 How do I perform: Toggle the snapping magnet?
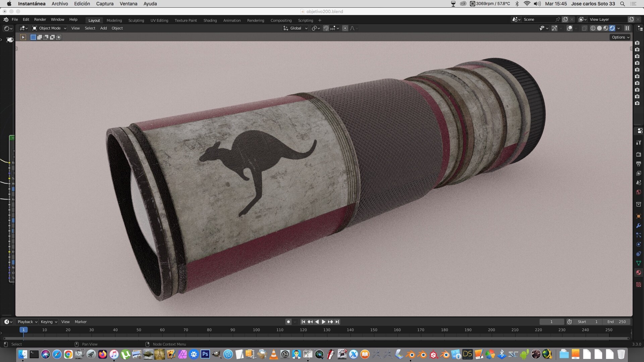click(x=326, y=28)
